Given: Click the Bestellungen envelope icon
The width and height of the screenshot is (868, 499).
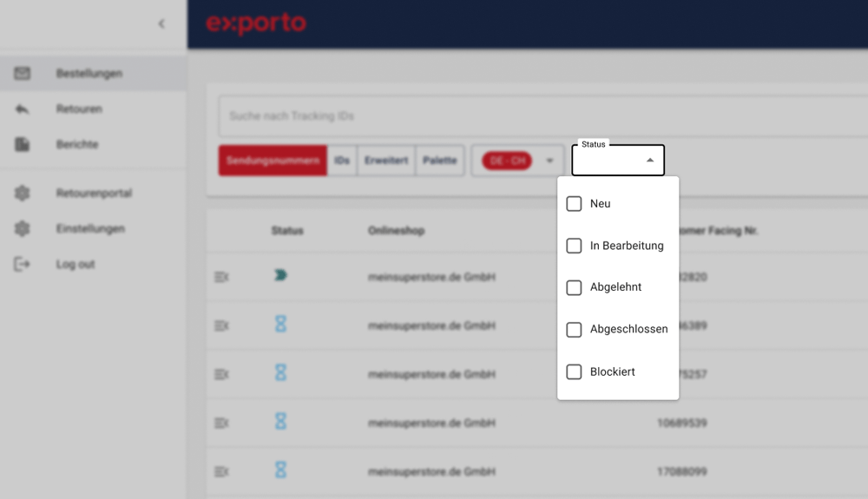Looking at the screenshot, I should pyautogui.click(x=23, y=73).
